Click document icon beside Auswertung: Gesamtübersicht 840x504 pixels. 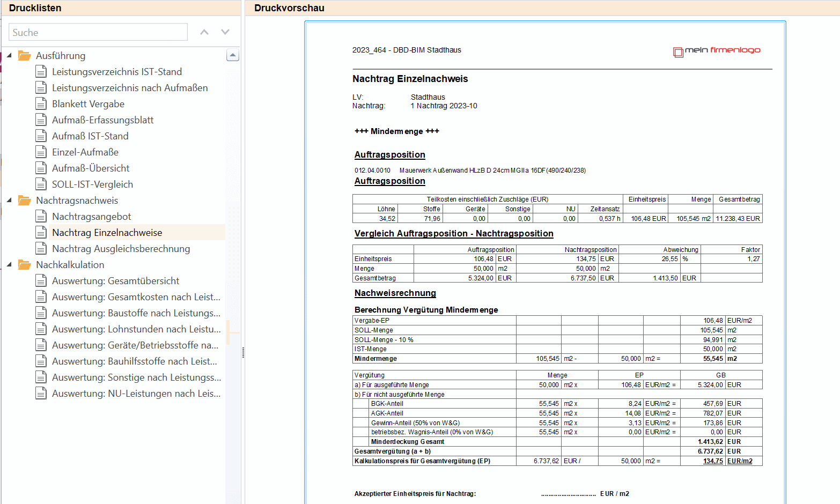coord(41,280)
